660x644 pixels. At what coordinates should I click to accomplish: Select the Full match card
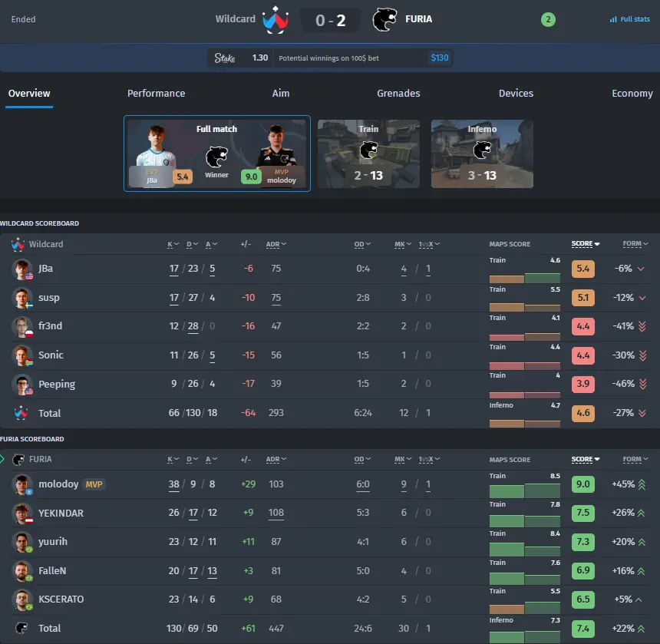(217, 154)
